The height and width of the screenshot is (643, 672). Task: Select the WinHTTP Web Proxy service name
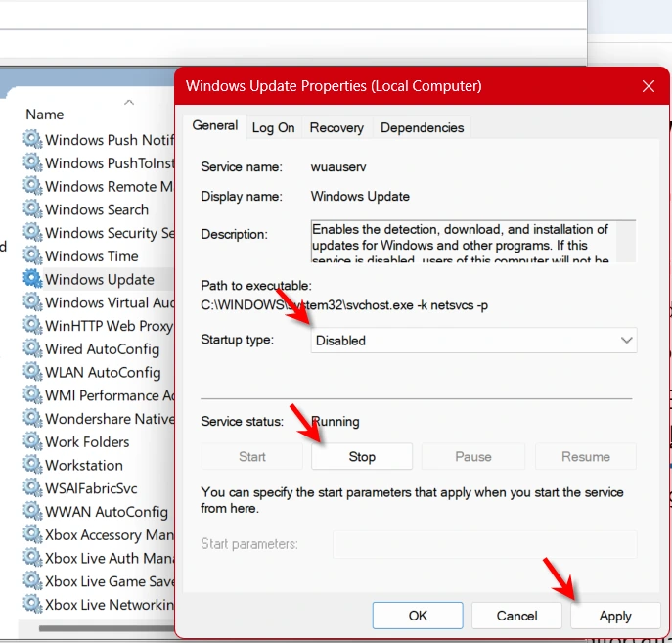coord(110,326)
